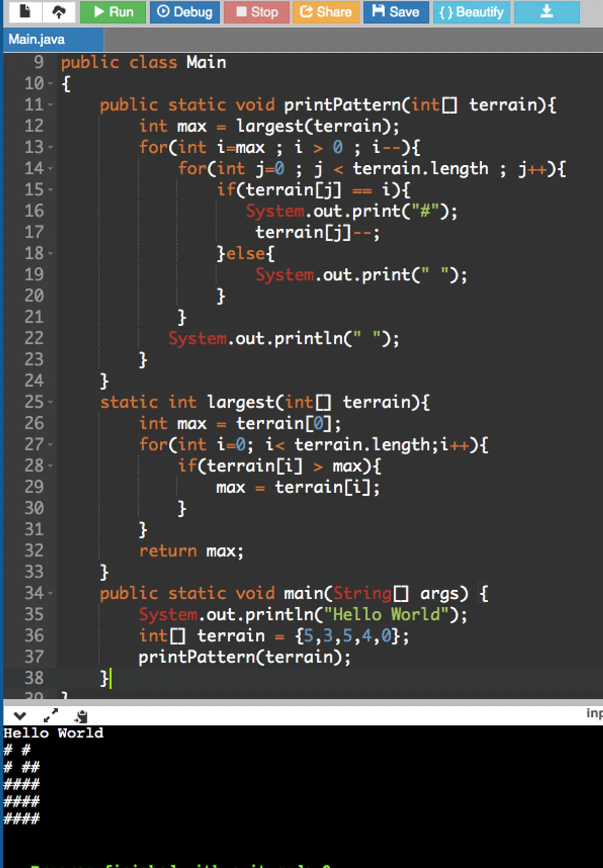The width and height of the screenshot is (603, 868).
Task: Expand the console to fullscreen
Action: click(x=51, y=715)
